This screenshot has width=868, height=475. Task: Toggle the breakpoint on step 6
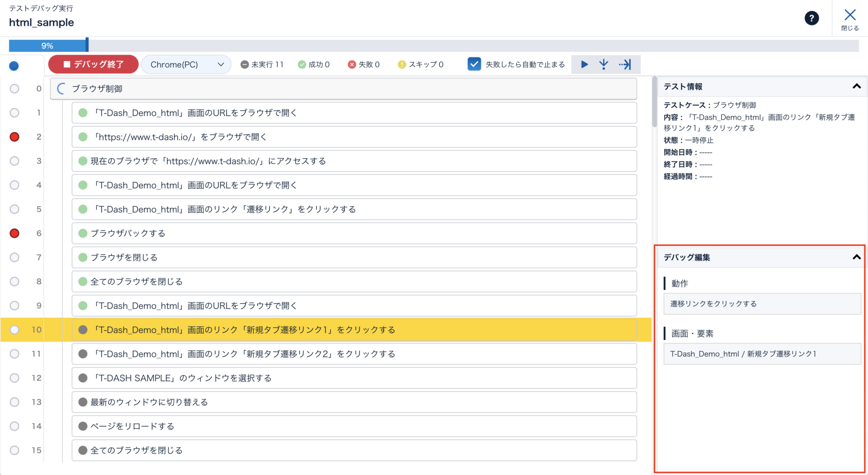pyautogui.click(x=14, y=233)
